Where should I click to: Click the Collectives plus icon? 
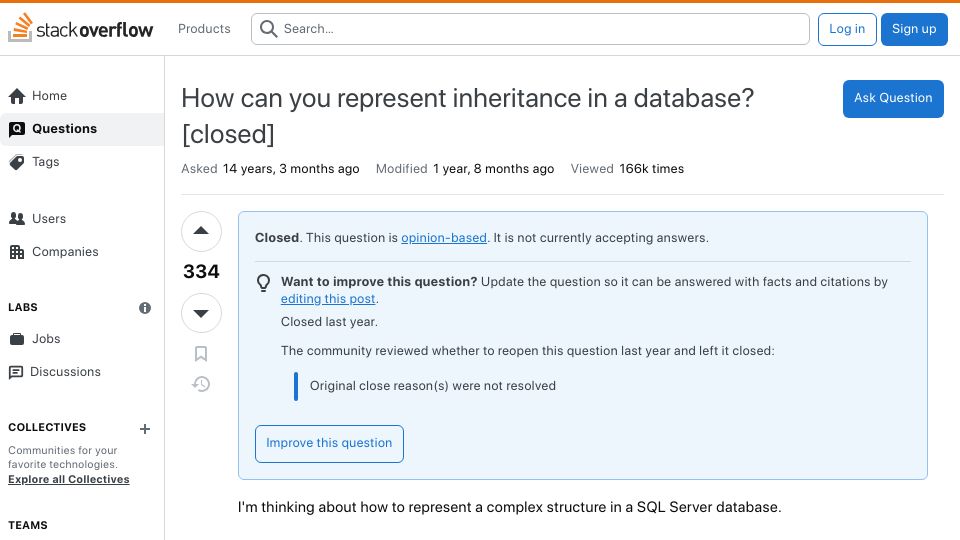145,429
